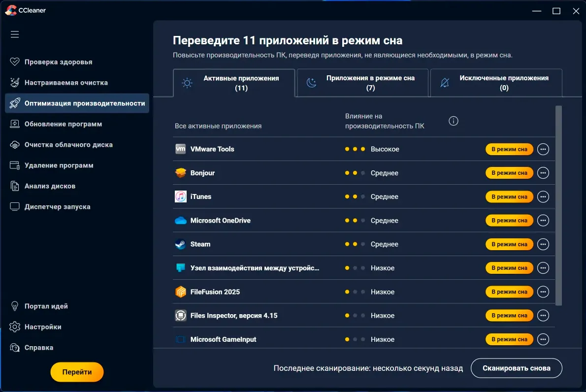Click the uninstall programs icon
The image size is (586, 392).
click(x=15, y=165)
